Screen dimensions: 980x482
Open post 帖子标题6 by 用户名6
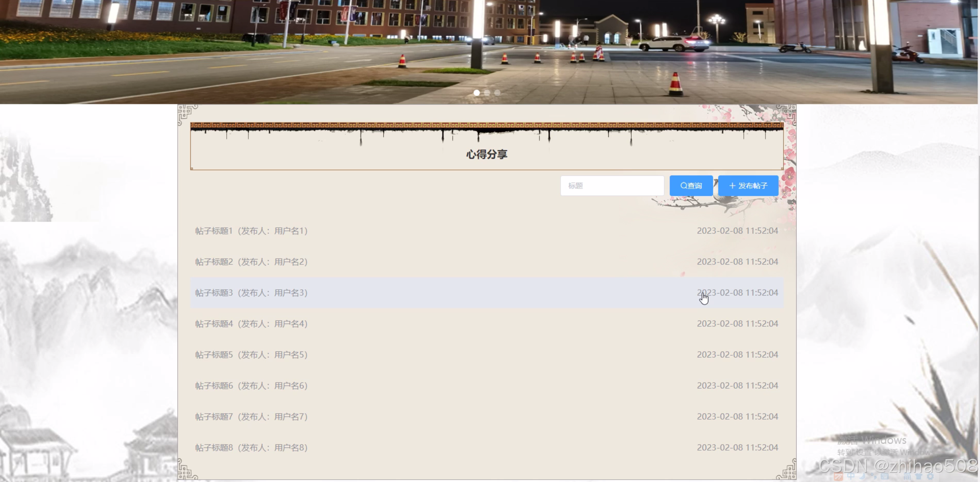click(251, 386)
